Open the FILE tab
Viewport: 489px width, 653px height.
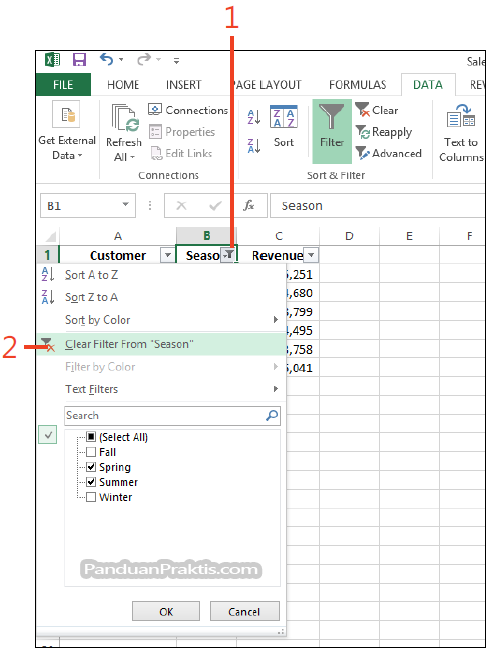pos(63,85)
